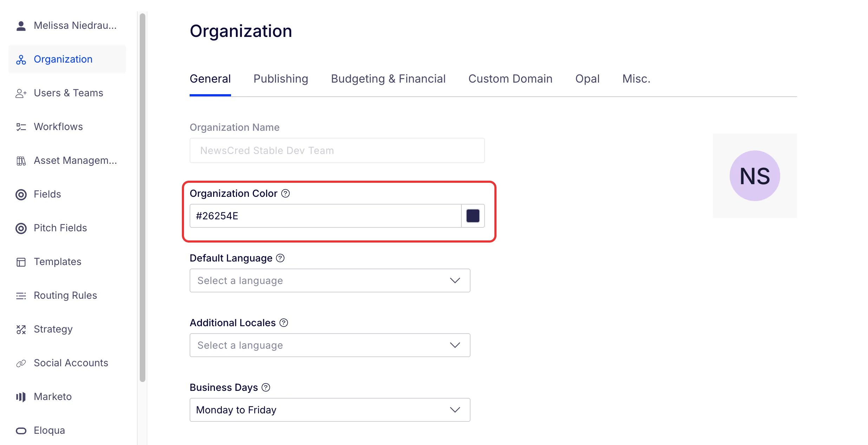Open the Fields settings page
Screen dimensions: 868x445
click(67, 194)
